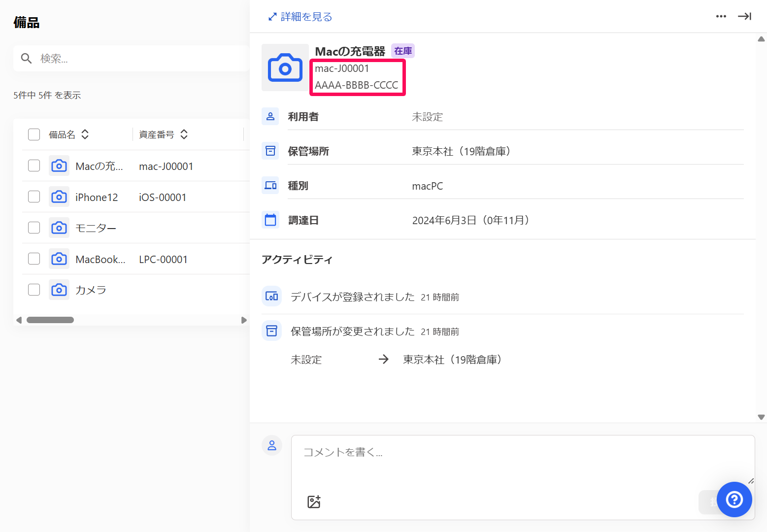This screenshot has height=532, width=767.
Task: Click the 調達日 calendar icon
Action: [270, 220]
